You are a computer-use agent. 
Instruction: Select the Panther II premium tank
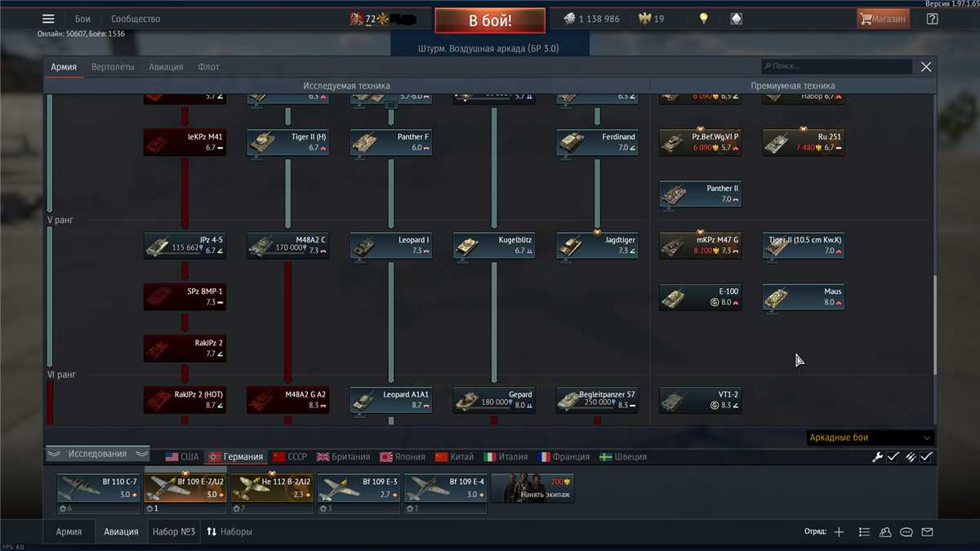701,194
